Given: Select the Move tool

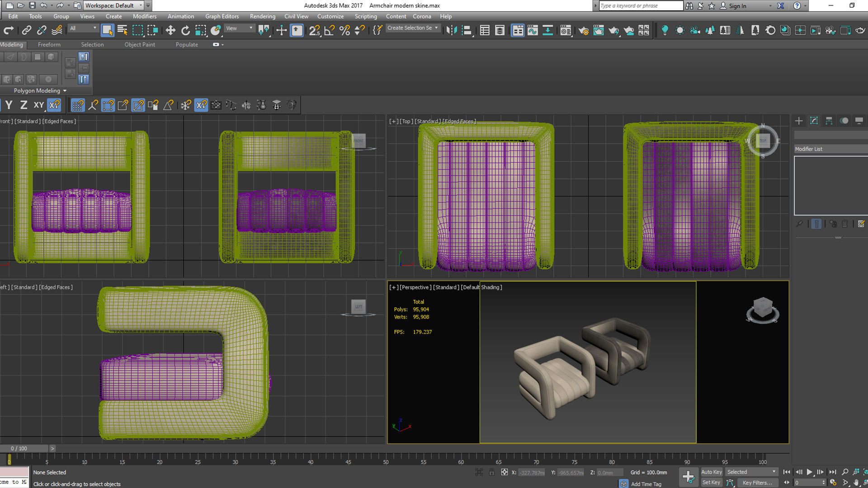Looking at the screenshot, I should coord(170,30).
